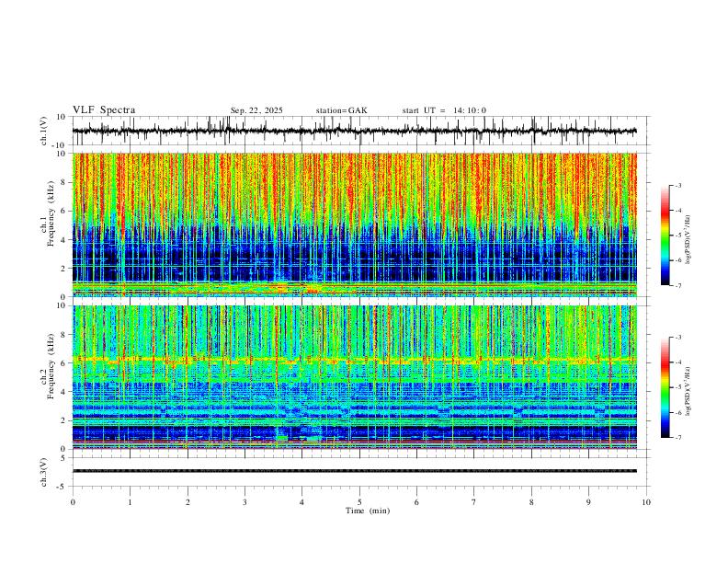Click the ch.1(V) waveform axis label
Screen dimensions: 728x563
click(44, 131)
